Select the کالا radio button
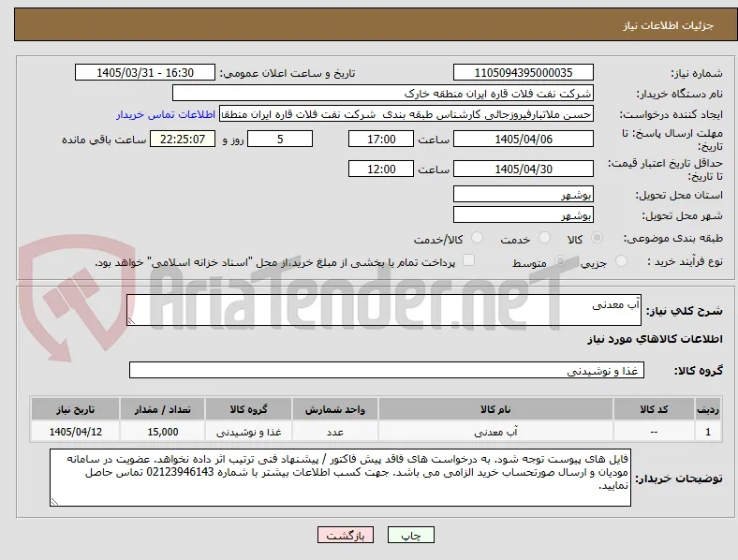 tap(597, 238)
